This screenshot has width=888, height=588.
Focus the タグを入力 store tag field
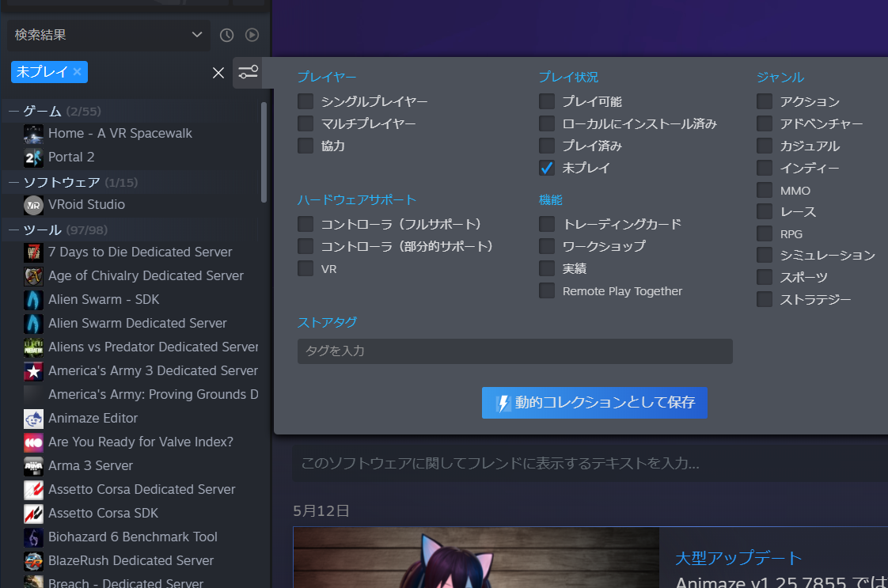[514, 351]
